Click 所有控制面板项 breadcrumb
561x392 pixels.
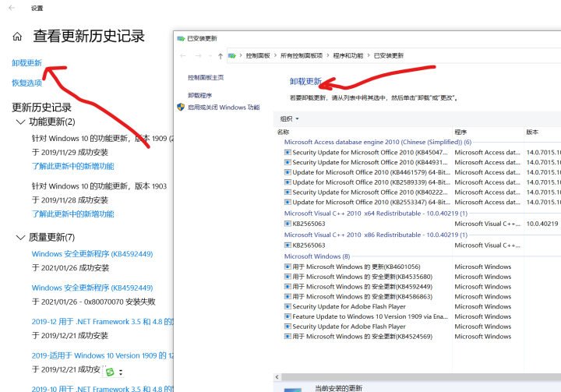302,55
